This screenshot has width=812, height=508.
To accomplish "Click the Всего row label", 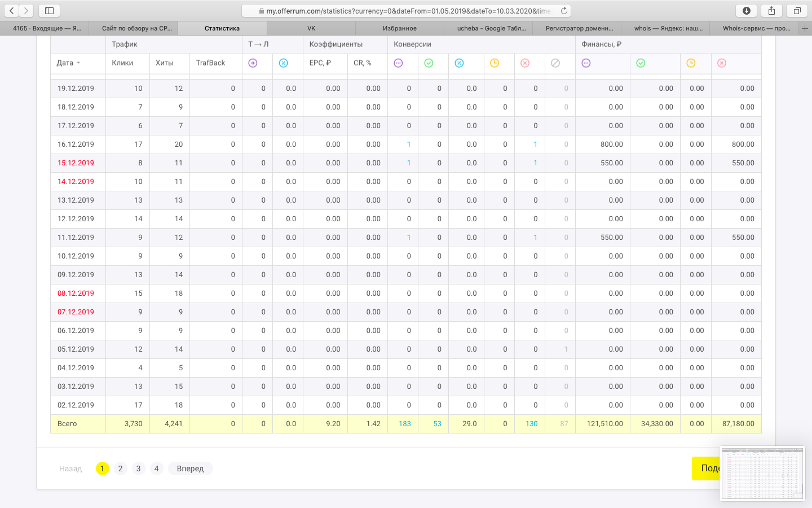I will (67, 424).
